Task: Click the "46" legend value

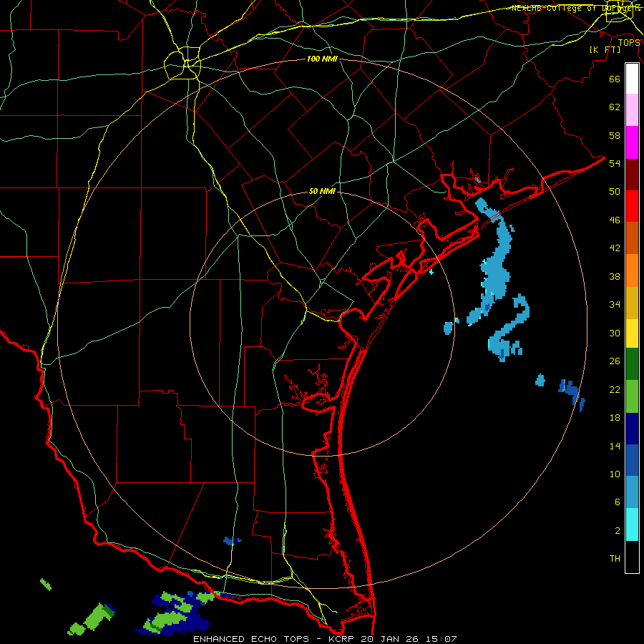Action: coord(615,220)
